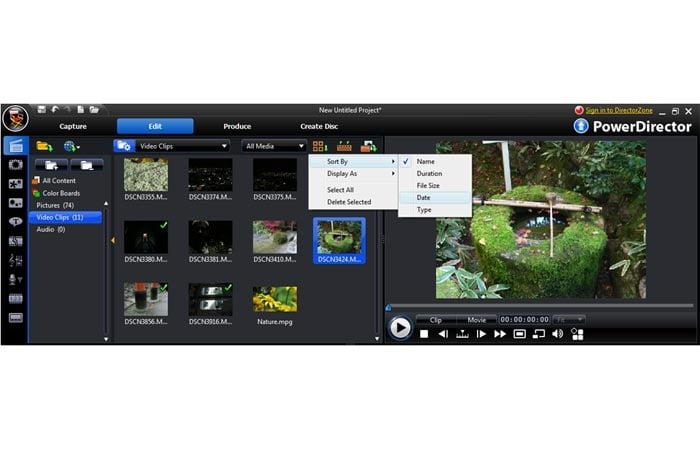Open the Chapter Room filmstrip icon
The height and width of the screenshot is (450, 700).
coord(16,298)
